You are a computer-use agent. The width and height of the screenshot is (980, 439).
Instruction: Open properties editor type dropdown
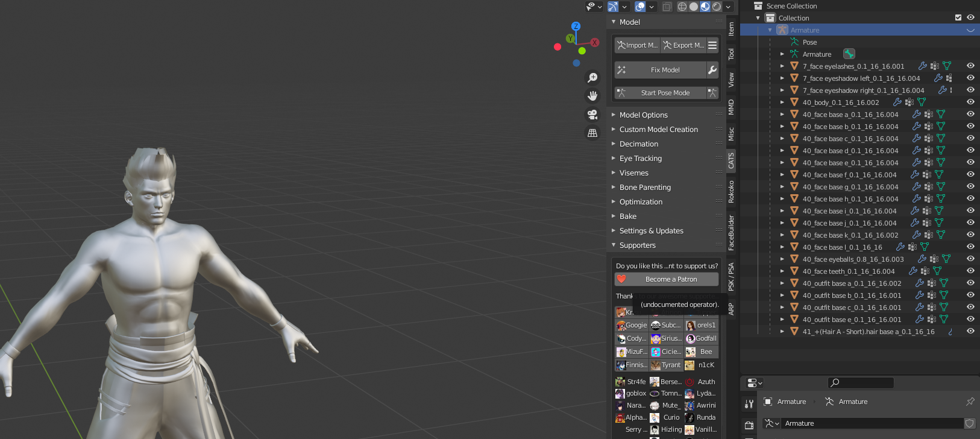(755, 382)
